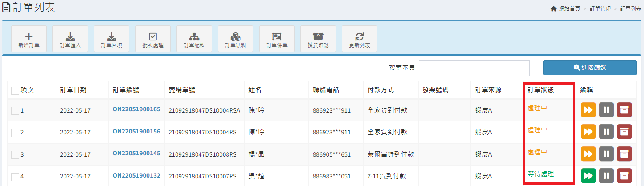Click the 新增訂單 plus icon button

(x=28, y=39)
